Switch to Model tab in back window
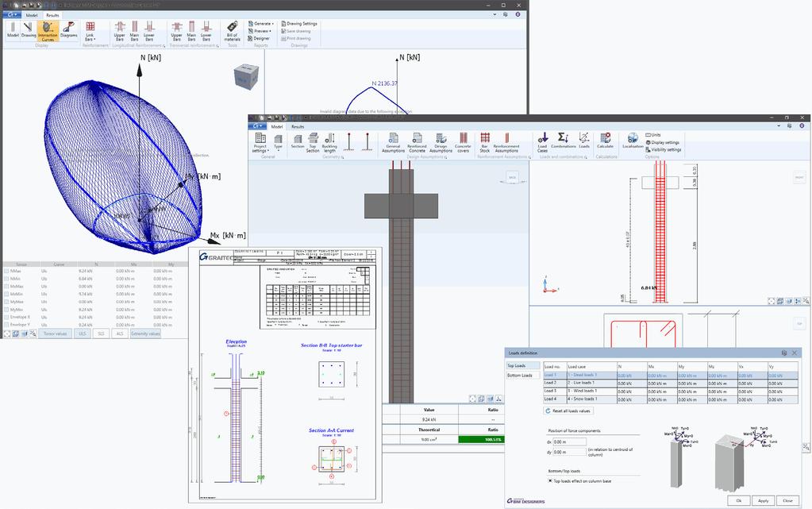This screenshot has height=509, width=812. click(32, 15)
